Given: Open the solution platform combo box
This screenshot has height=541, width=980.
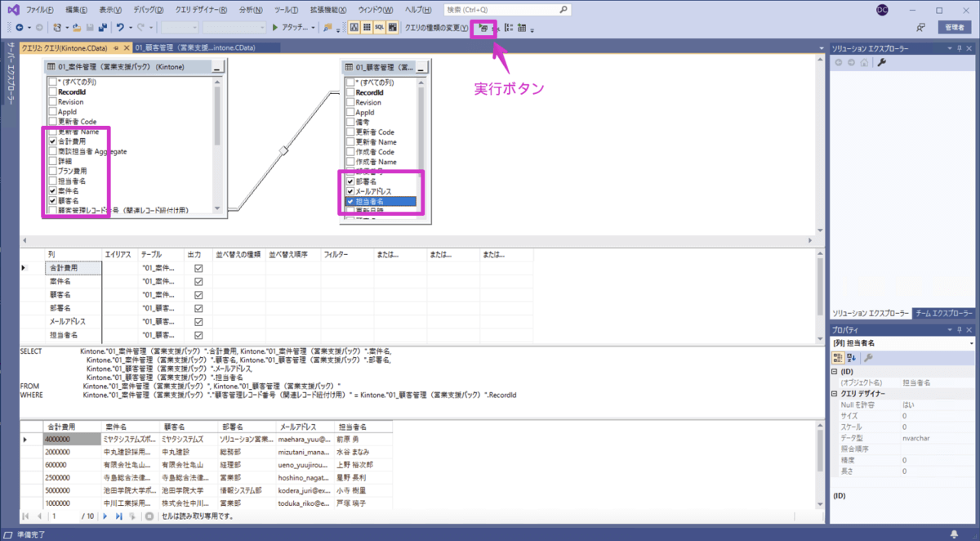Looking at the screenshot, I should tap(234, 28).
